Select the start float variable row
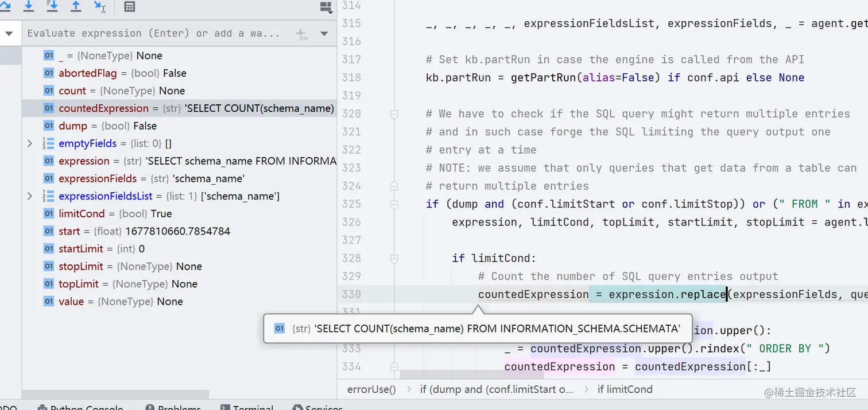The image size is (868, 410). [179, 231]
